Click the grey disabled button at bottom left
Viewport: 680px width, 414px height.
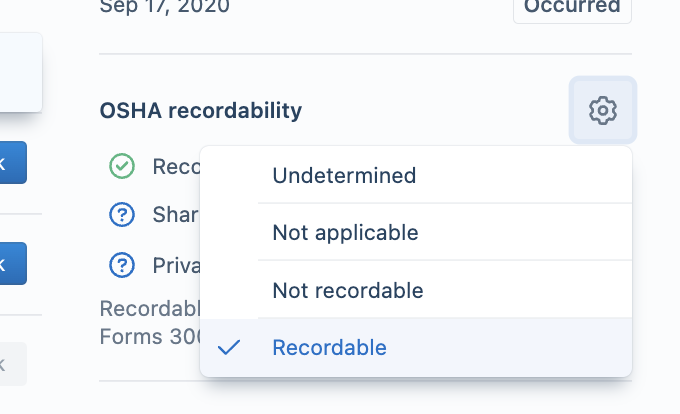click(13, 364)
